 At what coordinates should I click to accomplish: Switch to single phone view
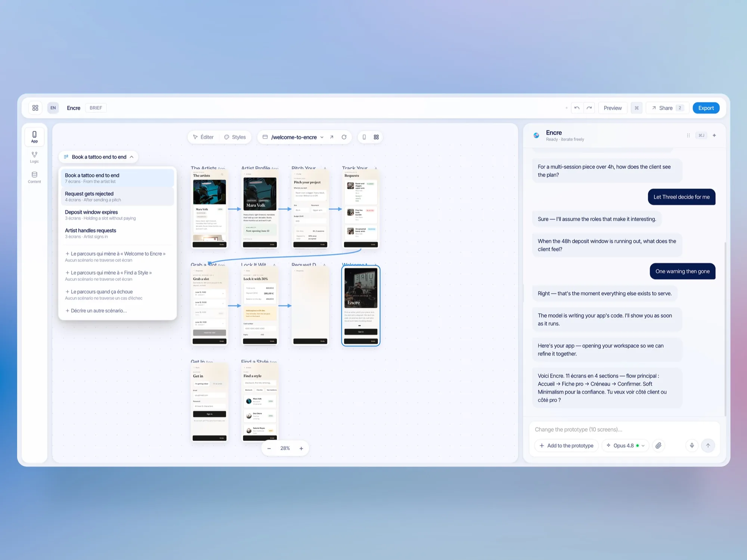364,137
